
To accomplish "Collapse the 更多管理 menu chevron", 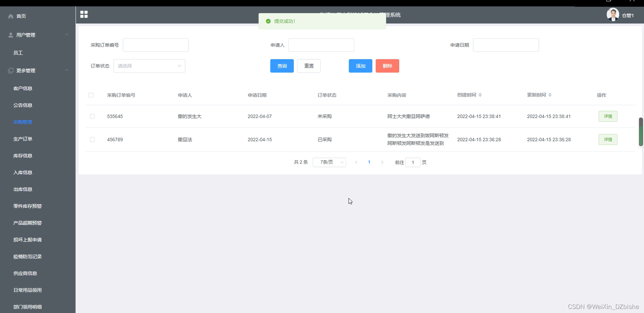I will coord(67,70).
